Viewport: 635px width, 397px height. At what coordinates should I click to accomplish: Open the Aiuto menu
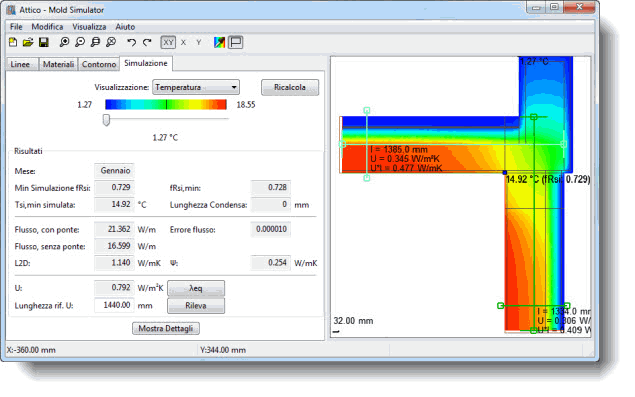(x=125, y=27)
